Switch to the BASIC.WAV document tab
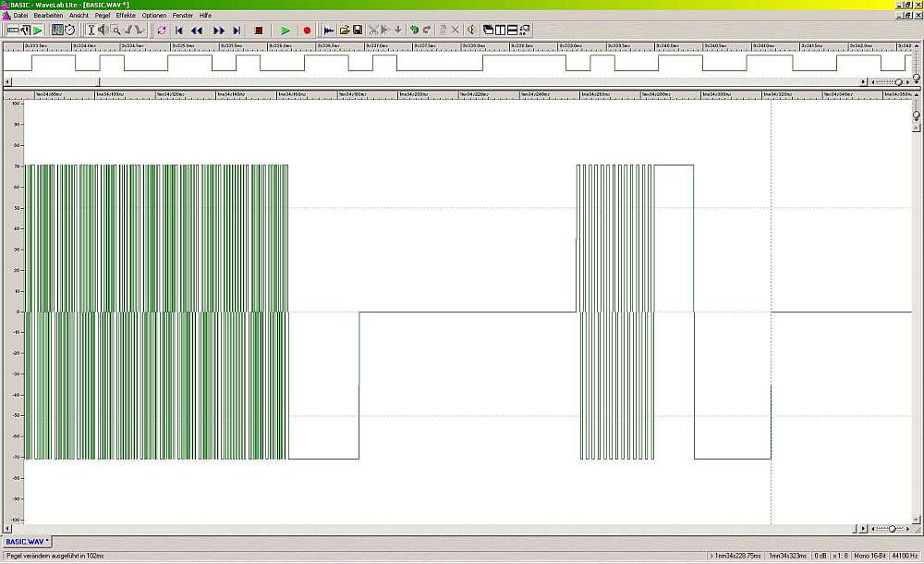The width and height of the screenshot is (924, 564). click(x=26, y=542)
